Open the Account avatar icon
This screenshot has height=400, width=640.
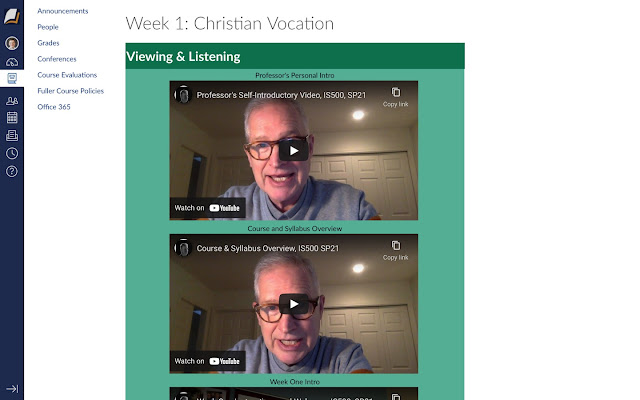(x=12, y=43)
